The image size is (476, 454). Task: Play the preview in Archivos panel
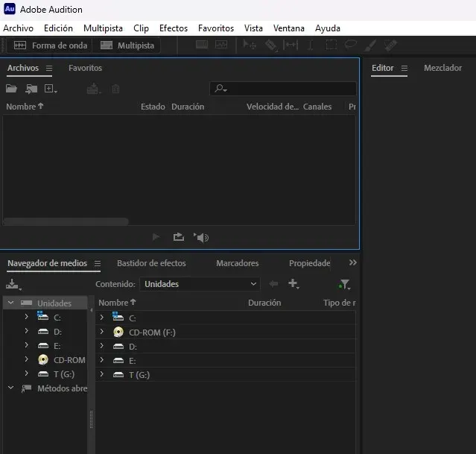(156, 237)
